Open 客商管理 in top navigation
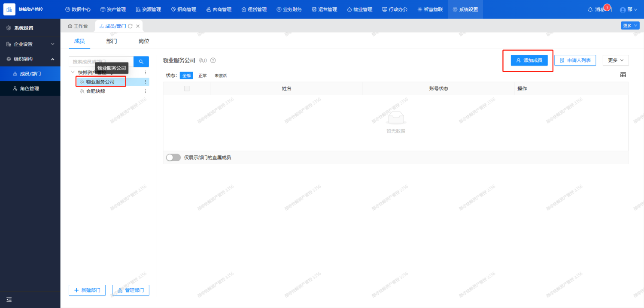The image size is (644, 308). click(219, 9)
